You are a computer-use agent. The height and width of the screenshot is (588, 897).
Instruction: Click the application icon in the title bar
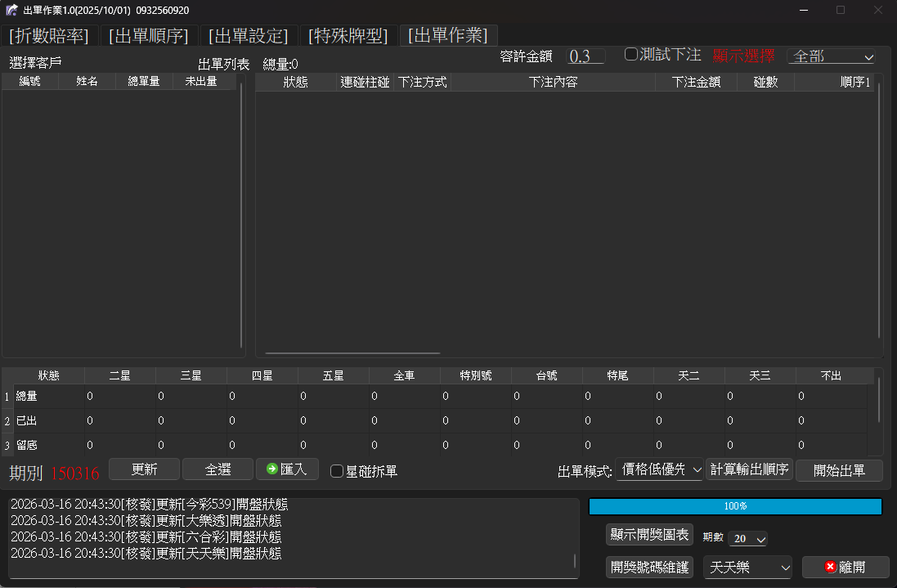point(11,9)
